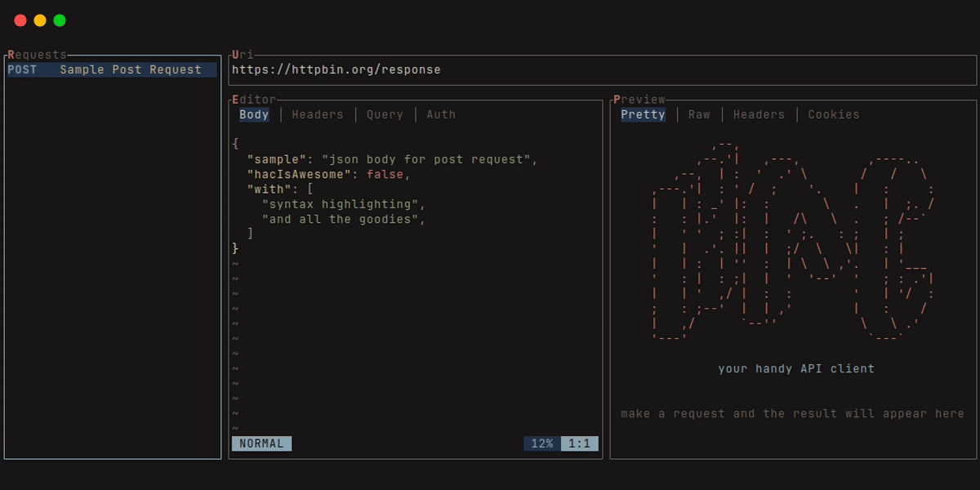Open the Query tab in Editor
980x490 pixels.
[x=385, y=115]
